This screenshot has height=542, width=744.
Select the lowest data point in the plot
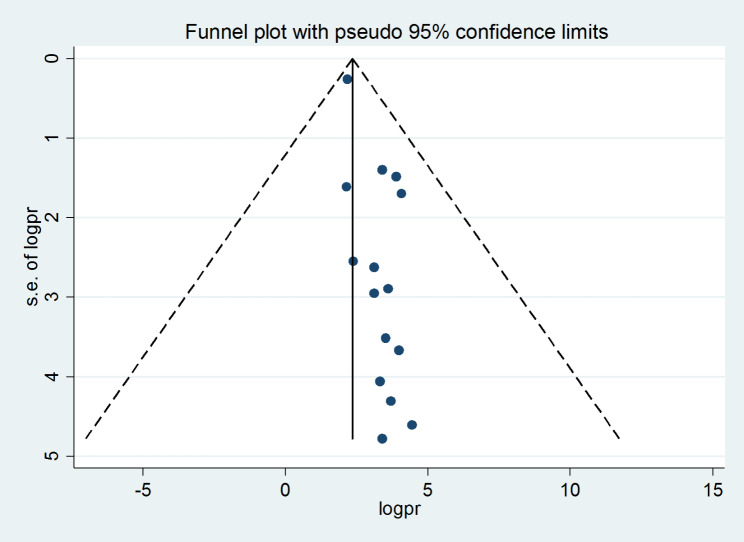click(x=382, y=439)
